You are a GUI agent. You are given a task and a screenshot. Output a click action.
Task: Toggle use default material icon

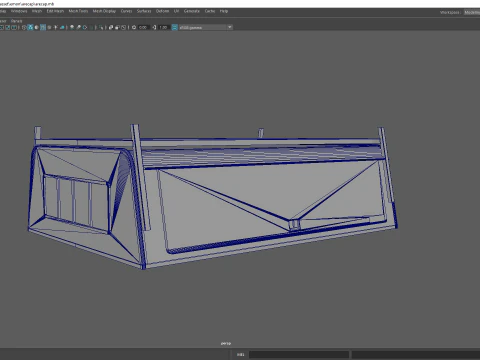(37, 27)
